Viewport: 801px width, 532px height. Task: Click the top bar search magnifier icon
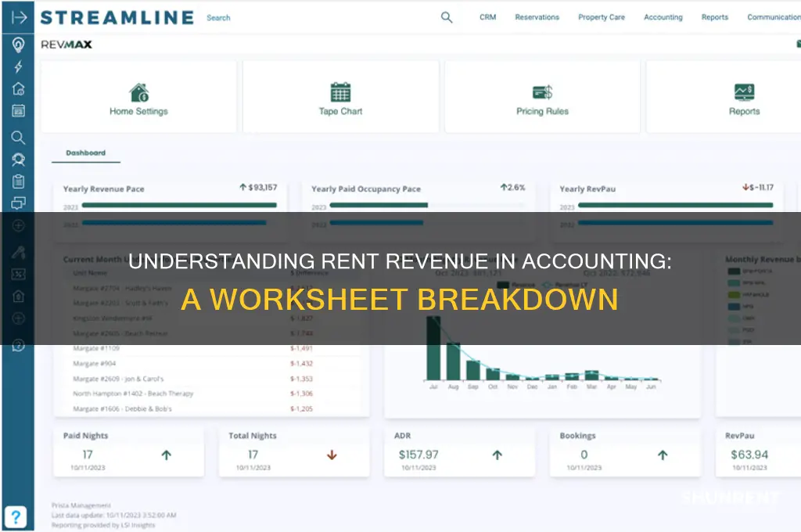click(447, 17)
